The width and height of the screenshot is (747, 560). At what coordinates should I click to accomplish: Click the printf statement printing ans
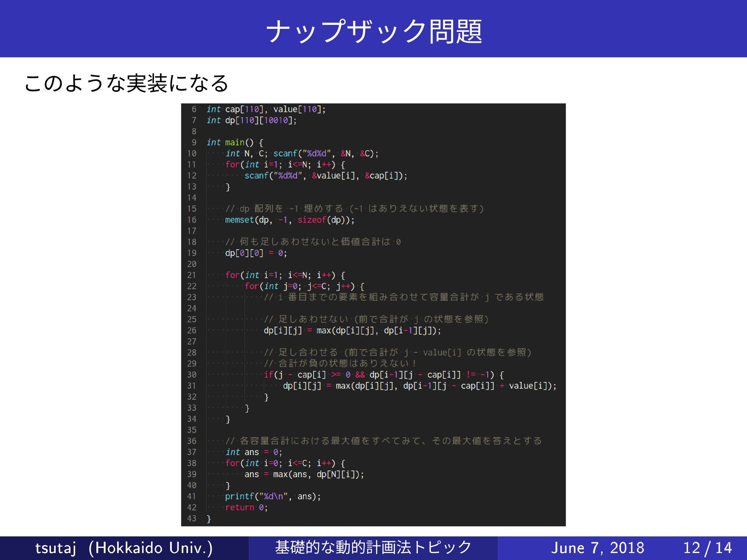click(x=272, y=497)
